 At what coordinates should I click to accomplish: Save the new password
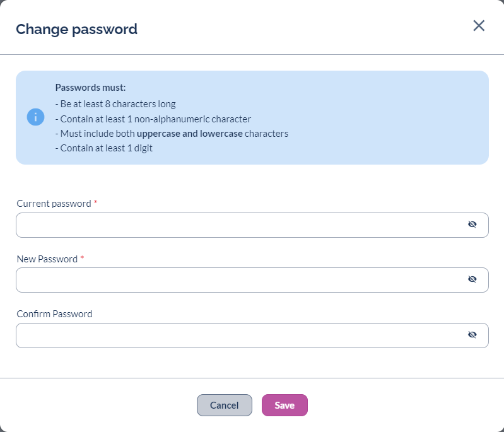pos(284,406)
